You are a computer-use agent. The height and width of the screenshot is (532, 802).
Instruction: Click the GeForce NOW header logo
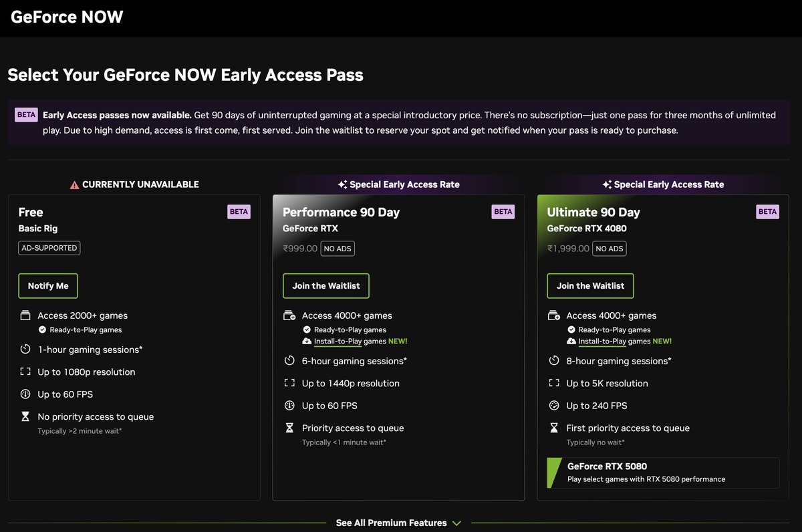tap(67, 17)
